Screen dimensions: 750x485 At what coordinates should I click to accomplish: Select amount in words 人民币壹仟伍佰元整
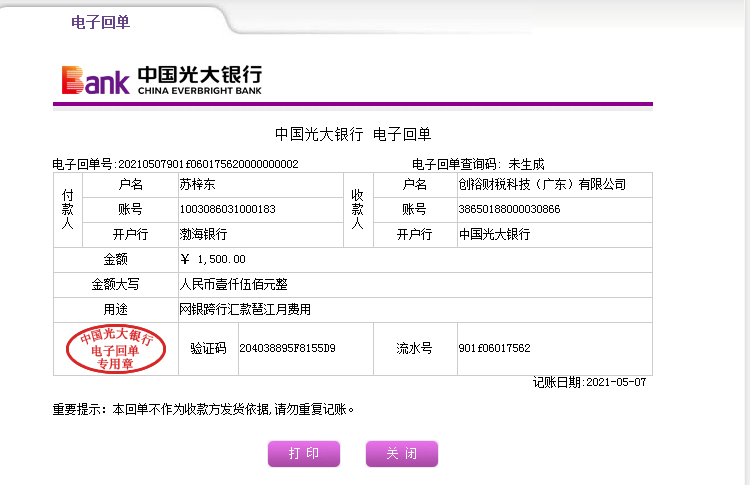(x=233, y=284)
